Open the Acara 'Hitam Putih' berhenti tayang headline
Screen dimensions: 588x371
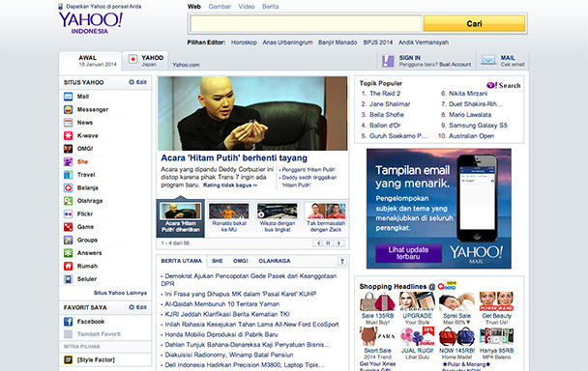(234, 157)
